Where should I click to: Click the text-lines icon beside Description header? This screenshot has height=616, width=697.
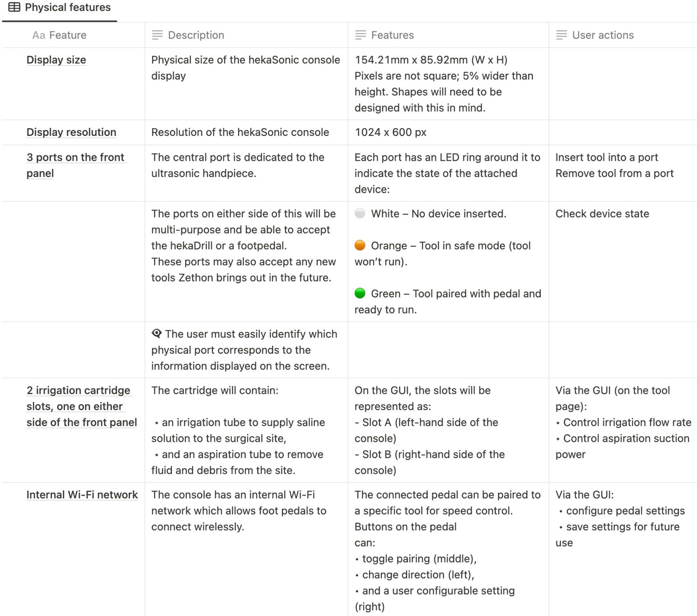157,35
